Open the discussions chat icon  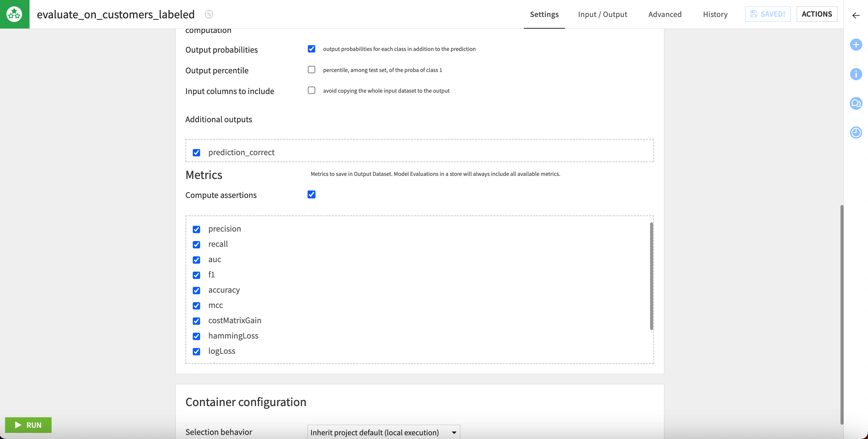856,103
